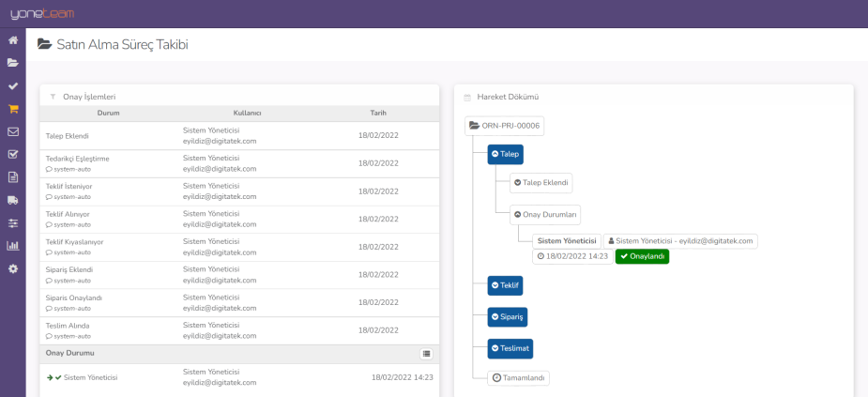Expand the Teslimat tree node
This screenshot has width=868, height=397.
point(510,349)
